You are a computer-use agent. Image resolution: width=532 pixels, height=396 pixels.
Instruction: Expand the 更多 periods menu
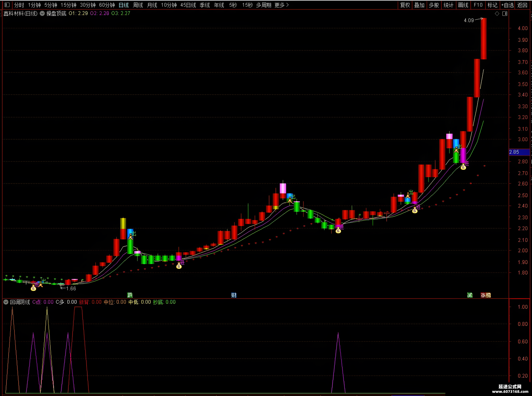(x=281, y=5)
